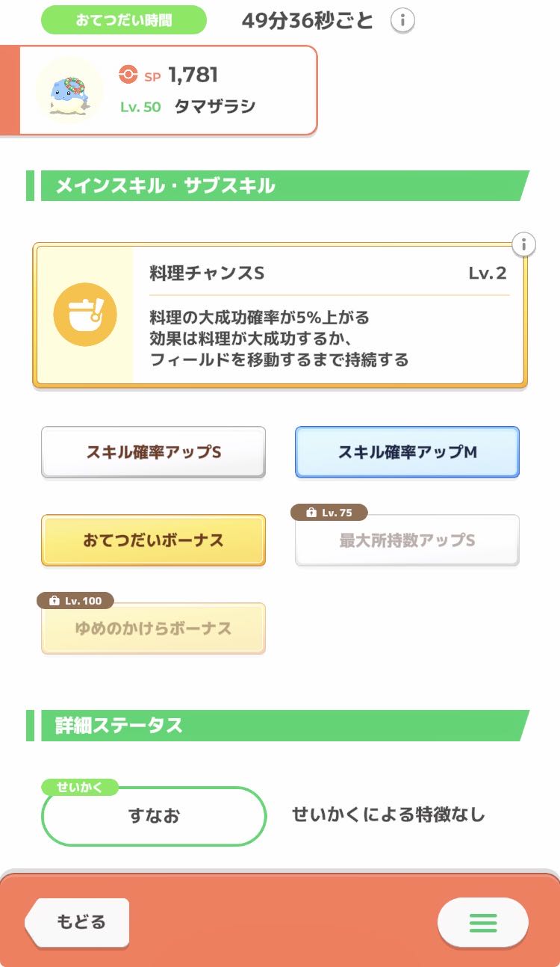Screen dimensions: 560x967
Task: Tap locked 最大所持数アップS sub skill
Action: click(x=407, y=540)
